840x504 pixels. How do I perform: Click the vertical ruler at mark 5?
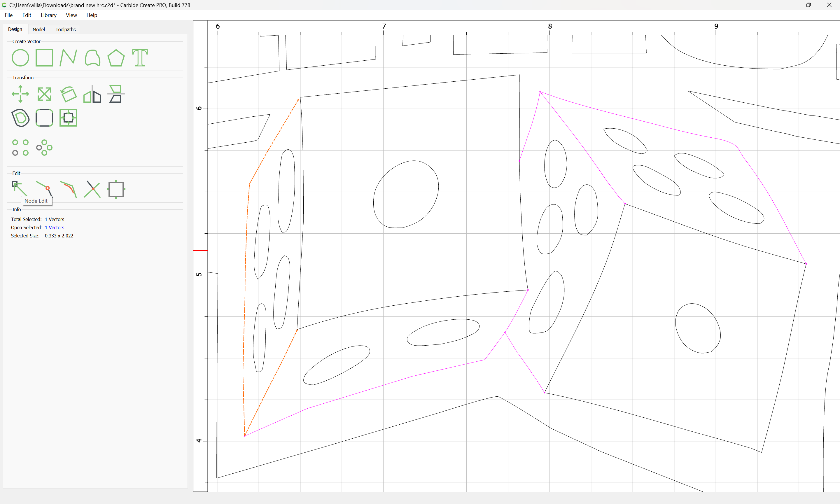pos(199,274)
